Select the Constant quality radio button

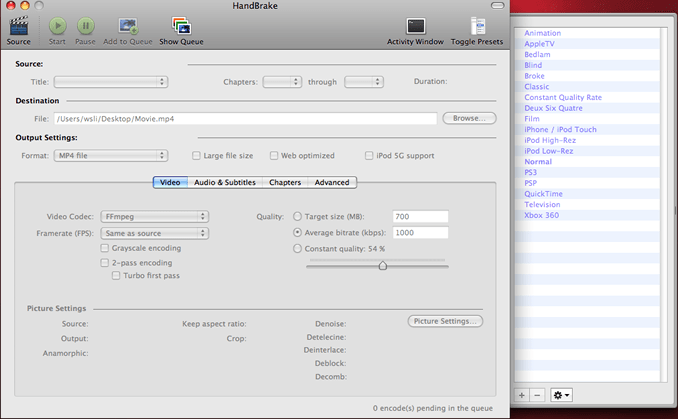[x=298, y=248]
